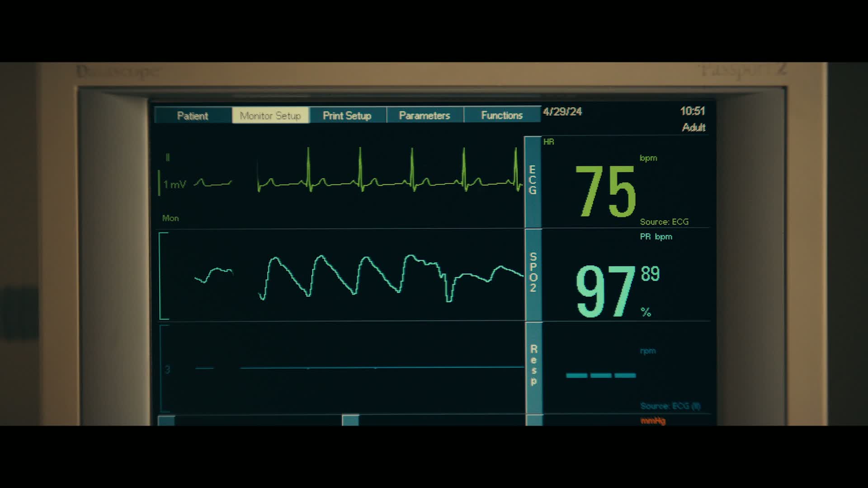Click the clock showing 10:51
This screenshot has height=488, width=868.
click(692, 111)
